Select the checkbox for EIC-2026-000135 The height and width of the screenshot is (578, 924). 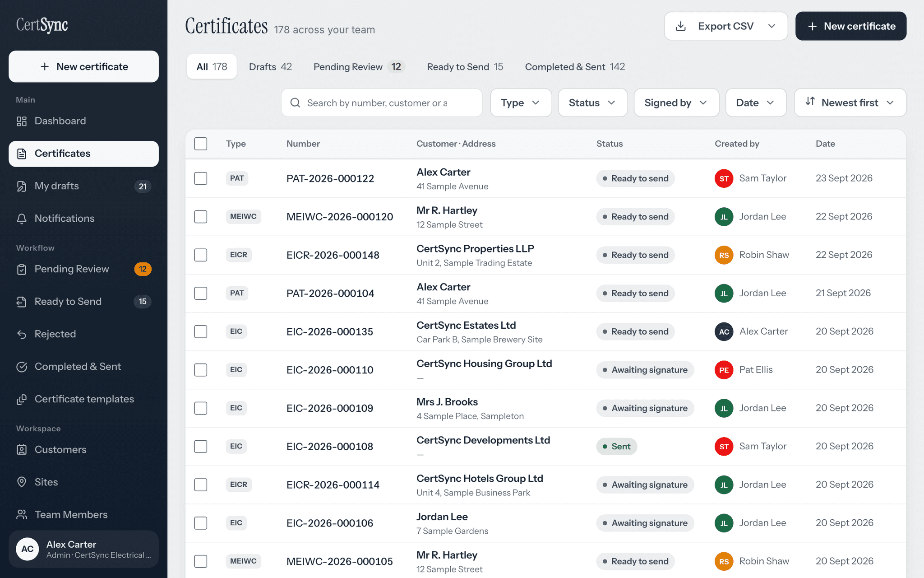(201, 332)
